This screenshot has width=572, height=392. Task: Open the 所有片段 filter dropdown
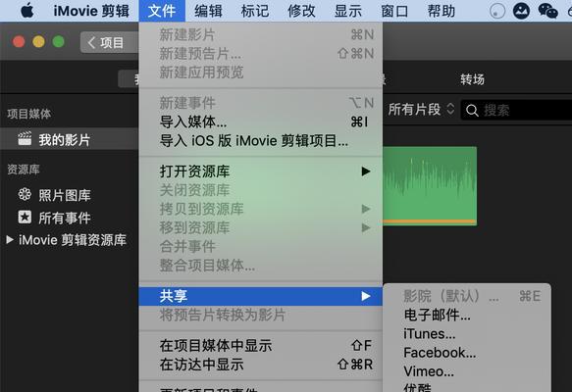point(421,110)
